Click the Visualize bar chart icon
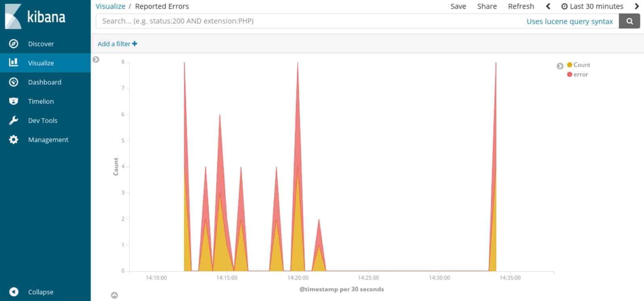This screenshot has height=301, width=644. tap(14, 62)
